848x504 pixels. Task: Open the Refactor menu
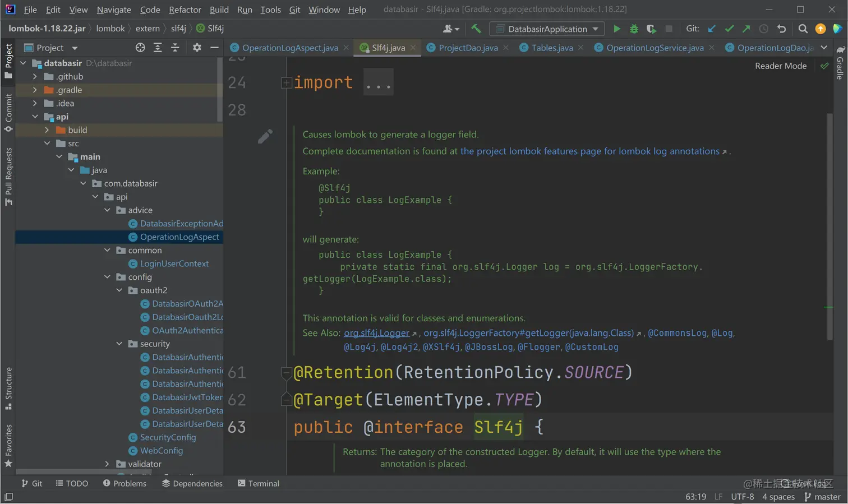coord(185,10)
